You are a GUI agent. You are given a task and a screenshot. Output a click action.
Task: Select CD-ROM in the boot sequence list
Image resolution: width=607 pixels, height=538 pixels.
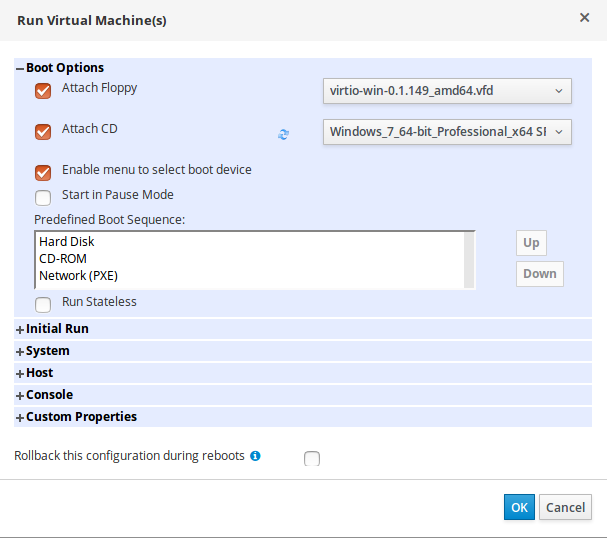click(63, 259)
